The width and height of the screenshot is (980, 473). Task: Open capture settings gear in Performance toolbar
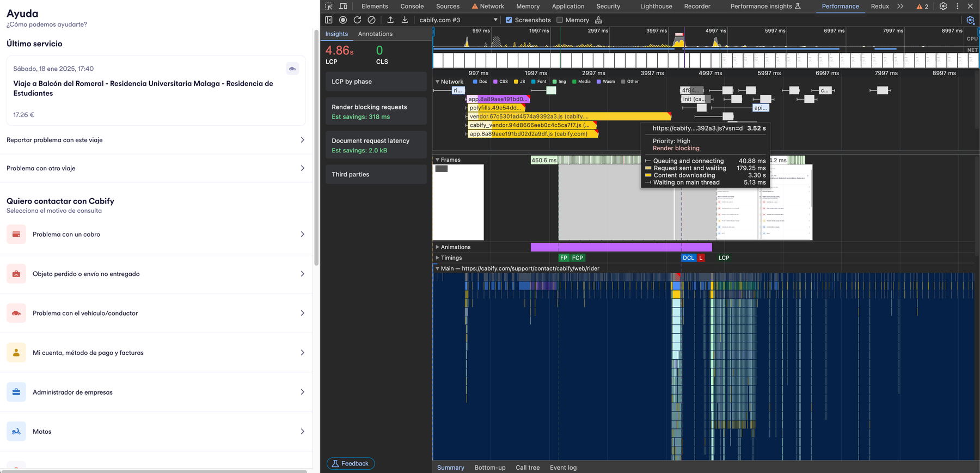970,20
